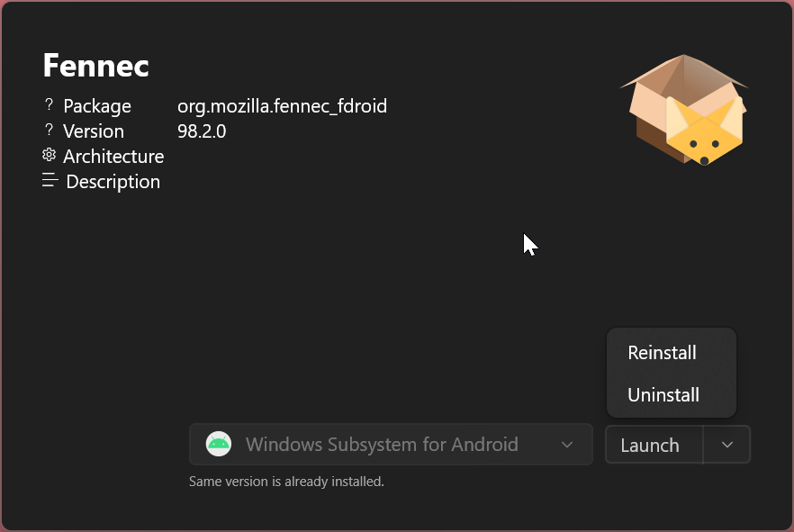The width and height of the screenshot is (794, 532).
Task: Collapse the arrow menu next to Launch
Action: point(727,445)
